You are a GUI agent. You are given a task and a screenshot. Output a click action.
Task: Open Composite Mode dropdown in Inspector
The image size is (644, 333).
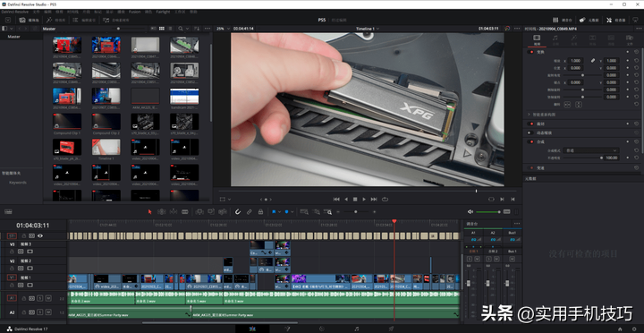(590, 150)
